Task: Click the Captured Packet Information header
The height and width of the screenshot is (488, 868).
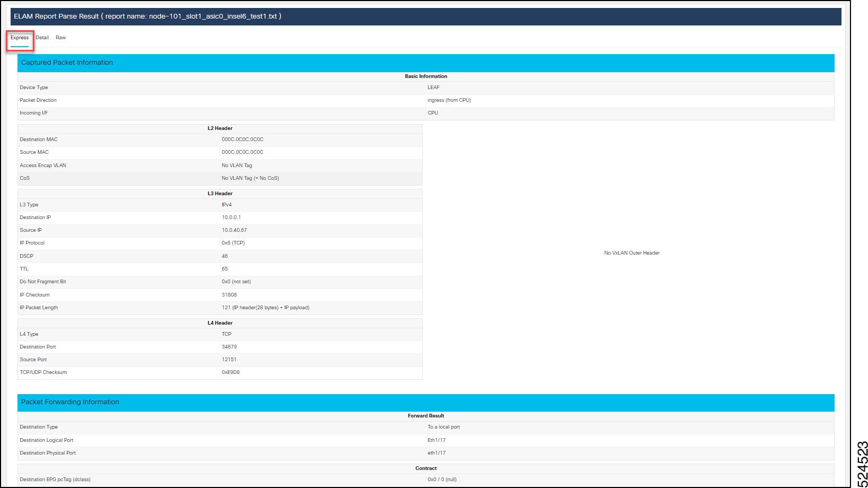Action: [67, 63]
